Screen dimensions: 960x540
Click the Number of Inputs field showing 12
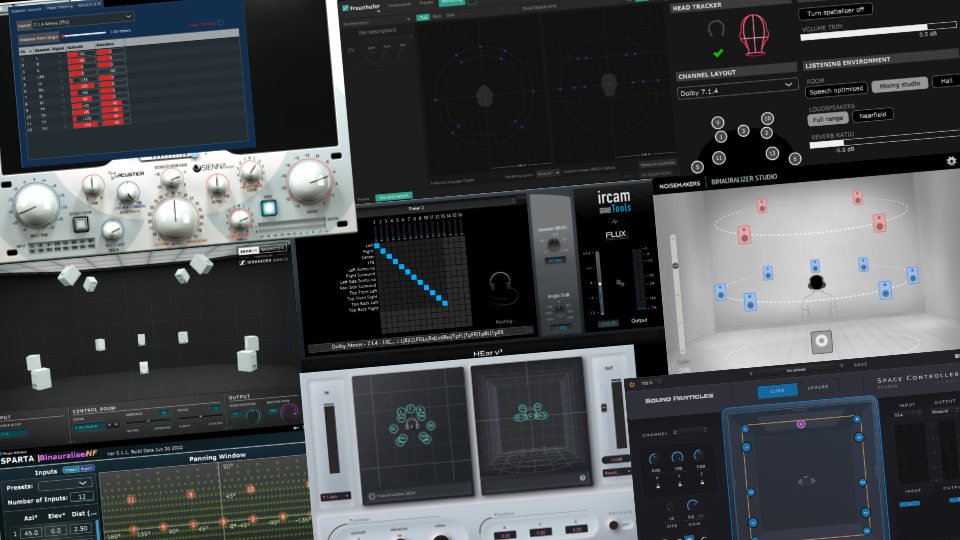click(82, 497)
